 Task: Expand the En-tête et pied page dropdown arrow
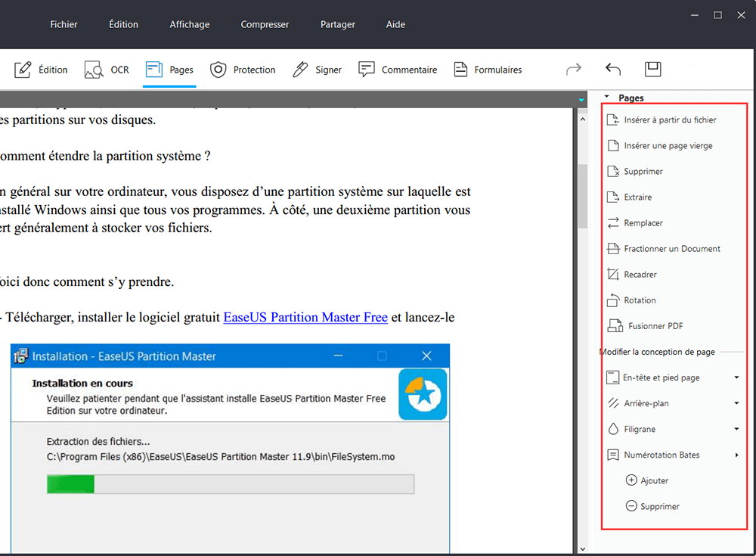click(736, 377)
